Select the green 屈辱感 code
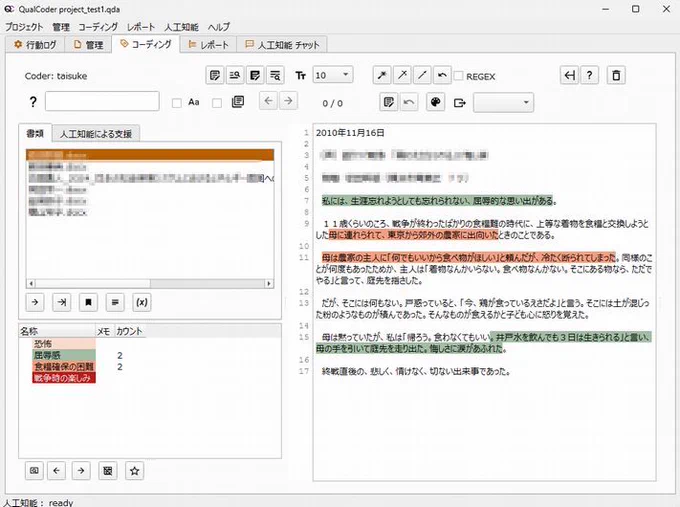The height and width of the screenshot is (507, 680). point(64,355)
